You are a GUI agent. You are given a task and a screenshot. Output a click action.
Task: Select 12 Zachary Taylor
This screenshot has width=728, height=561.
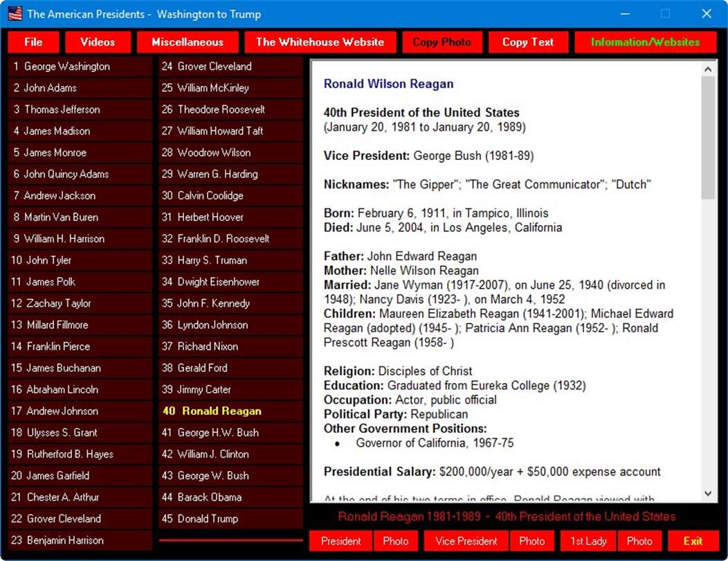[80, 303]
